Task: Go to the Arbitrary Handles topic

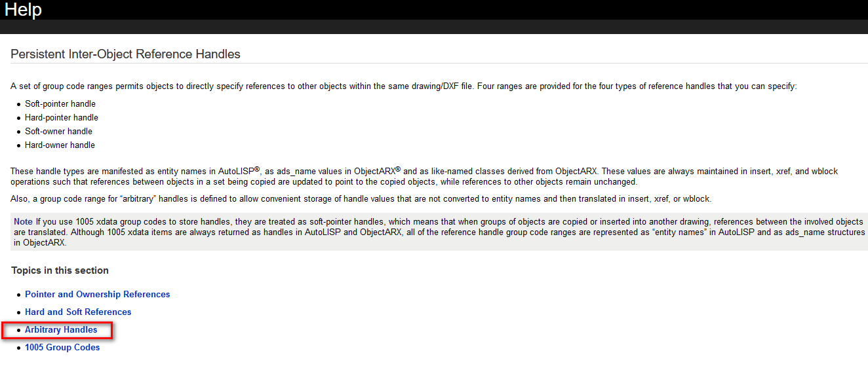Action: (61, 329)
